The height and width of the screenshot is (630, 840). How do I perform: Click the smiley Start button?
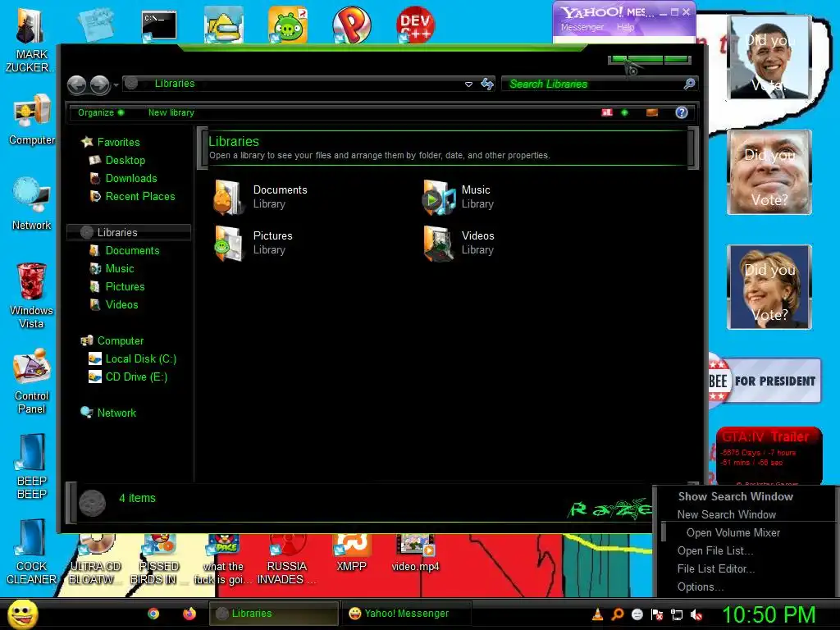click(22, 614)
